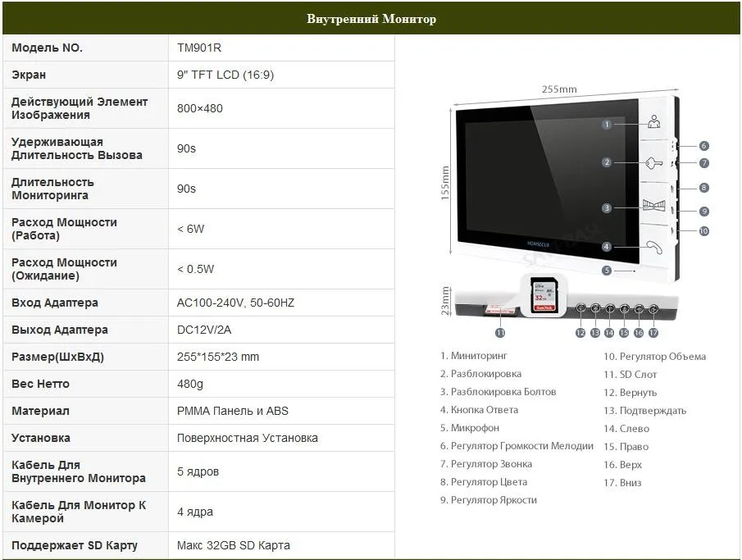Click legend entry '6. Регулятор Громкости Мелодии'
This screenshot has height=560, width=742.
point(517,445)
